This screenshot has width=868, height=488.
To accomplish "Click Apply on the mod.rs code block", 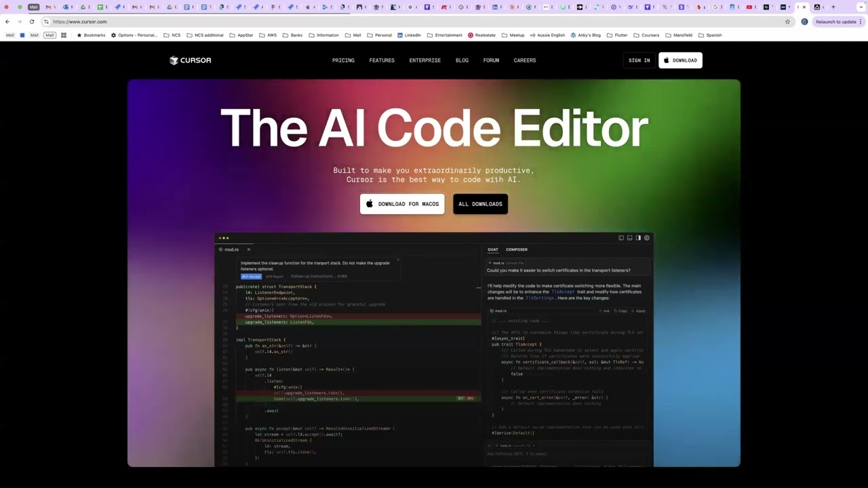I will 639,311.
